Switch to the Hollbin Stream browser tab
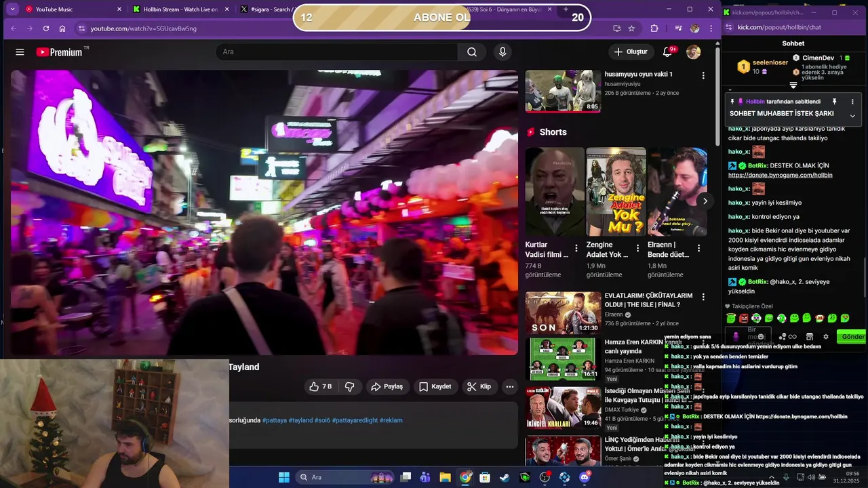Image resolution: width=868 pixels, height=488 pixels. 181,9
